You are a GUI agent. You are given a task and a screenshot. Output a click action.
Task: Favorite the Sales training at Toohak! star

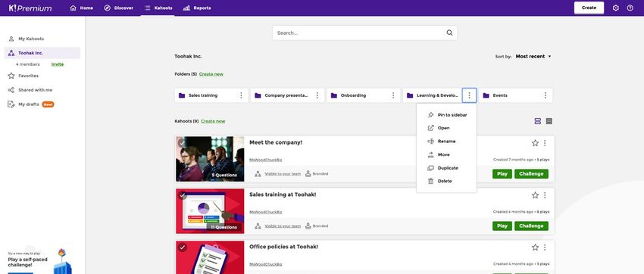535,195
